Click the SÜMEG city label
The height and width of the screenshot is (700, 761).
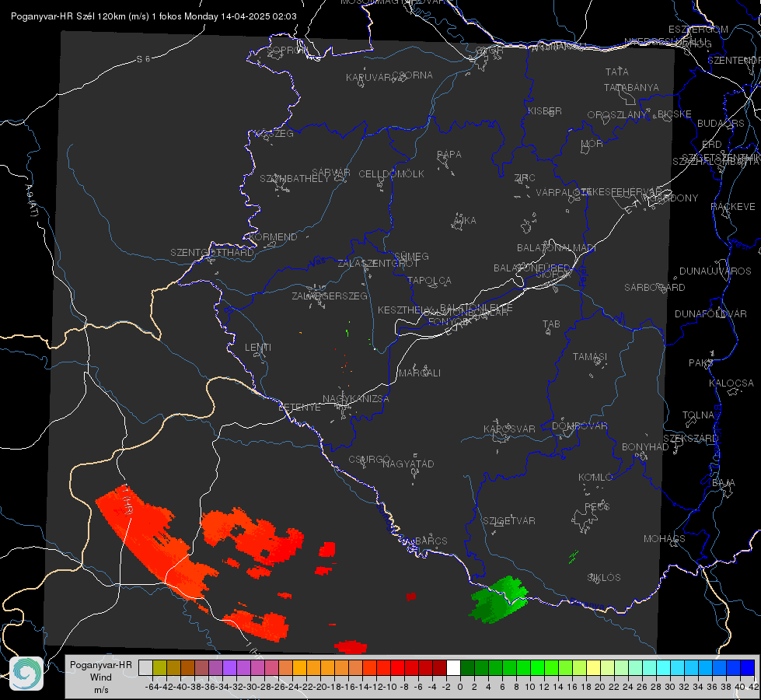411,256
